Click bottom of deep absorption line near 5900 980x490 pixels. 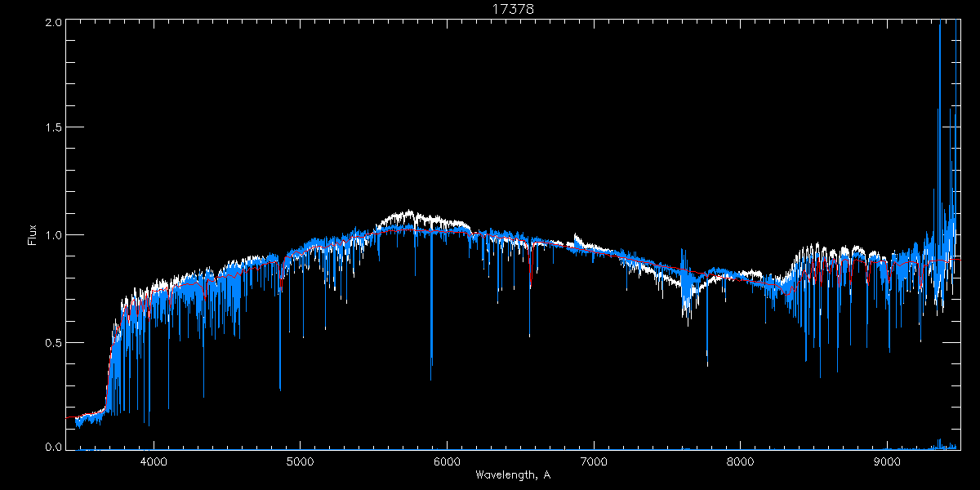(x=431, y=376)
